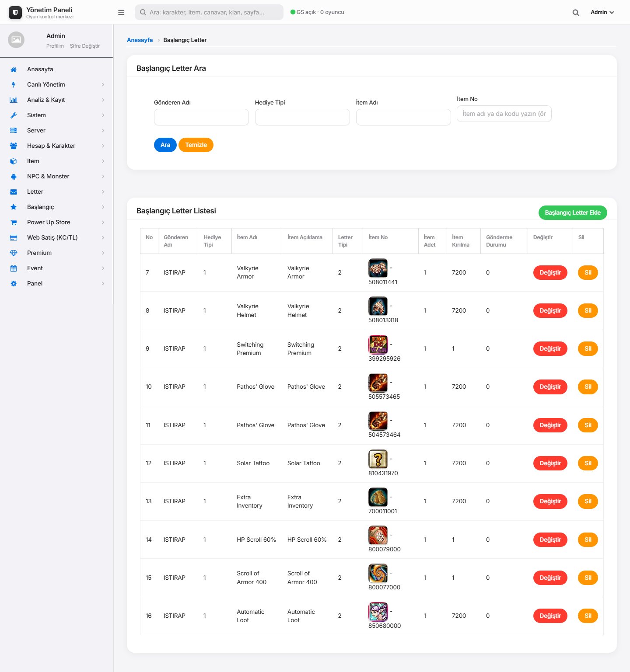Click the Canlı Yönetim lightning icon
This screenshot has width=630, height=672.
point(14,85)
